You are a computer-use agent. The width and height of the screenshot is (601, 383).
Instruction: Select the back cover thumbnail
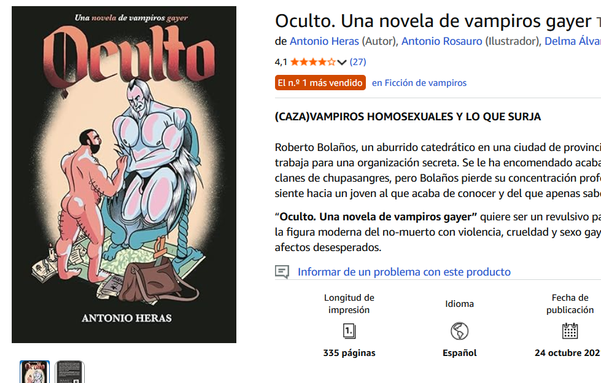tap(69, 372)
